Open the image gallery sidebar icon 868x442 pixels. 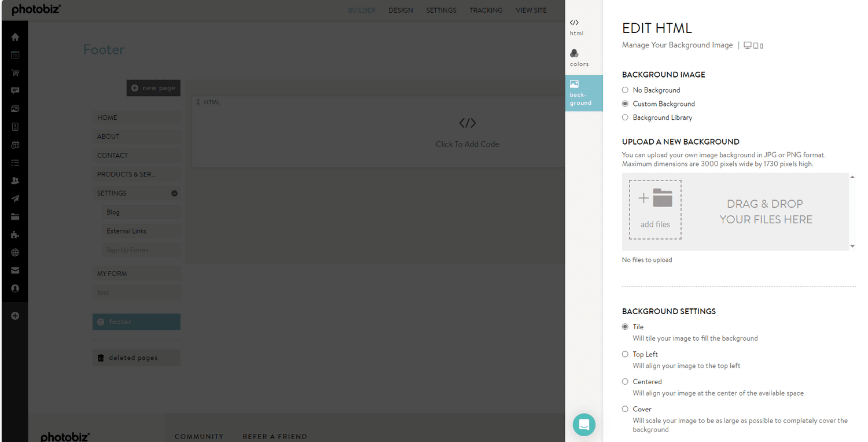tap(14, 108)
